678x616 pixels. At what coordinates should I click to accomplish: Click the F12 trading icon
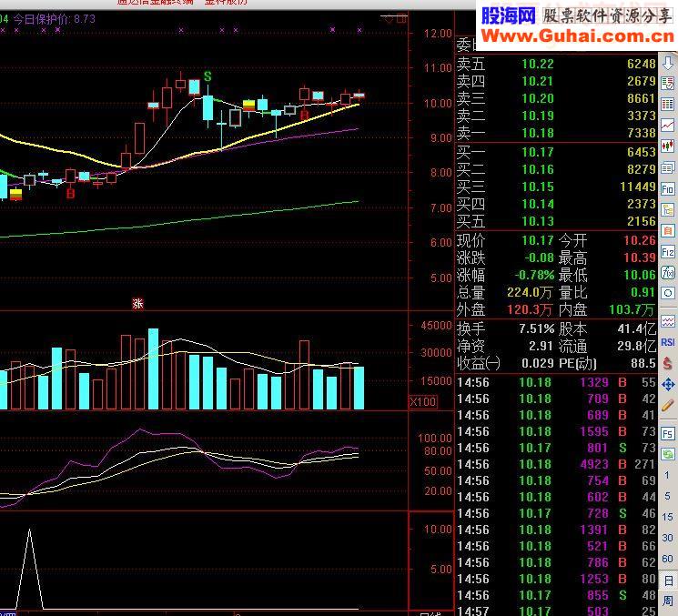tap(668, 252)
